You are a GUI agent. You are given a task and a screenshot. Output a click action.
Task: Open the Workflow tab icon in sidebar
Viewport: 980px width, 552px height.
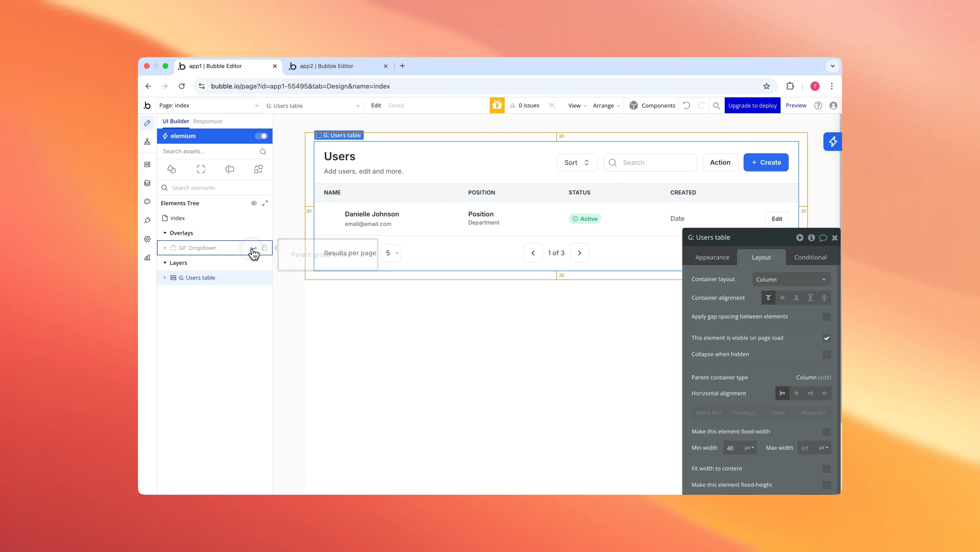pyautogui.click(x=147, y=142)
